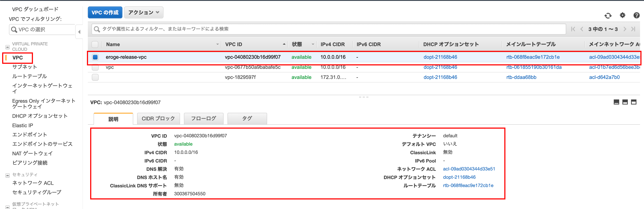Click the refresh icon
This screenshot has height=209, width=644.
(608, 16)
